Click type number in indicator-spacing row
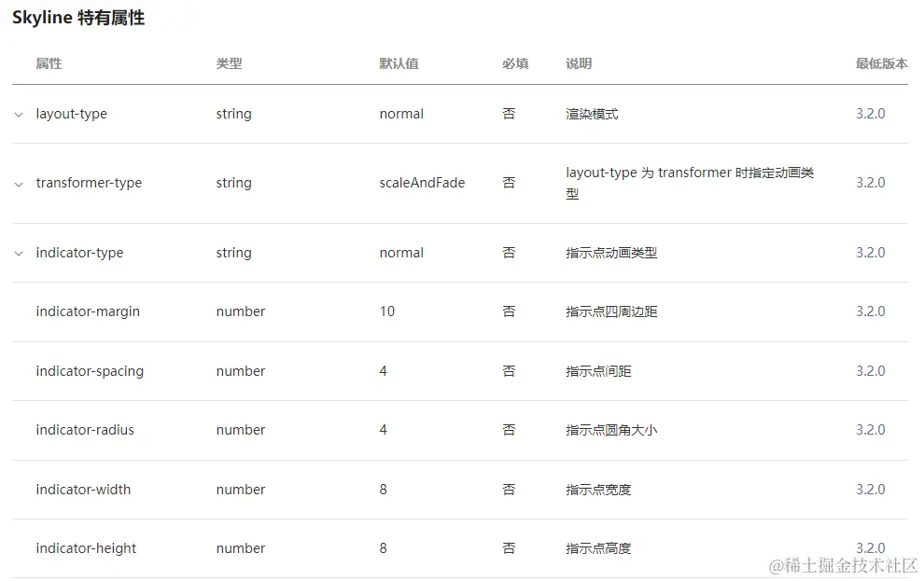This screenshot has height=581, width=924. pyautogui.click(x=241, y=371)
